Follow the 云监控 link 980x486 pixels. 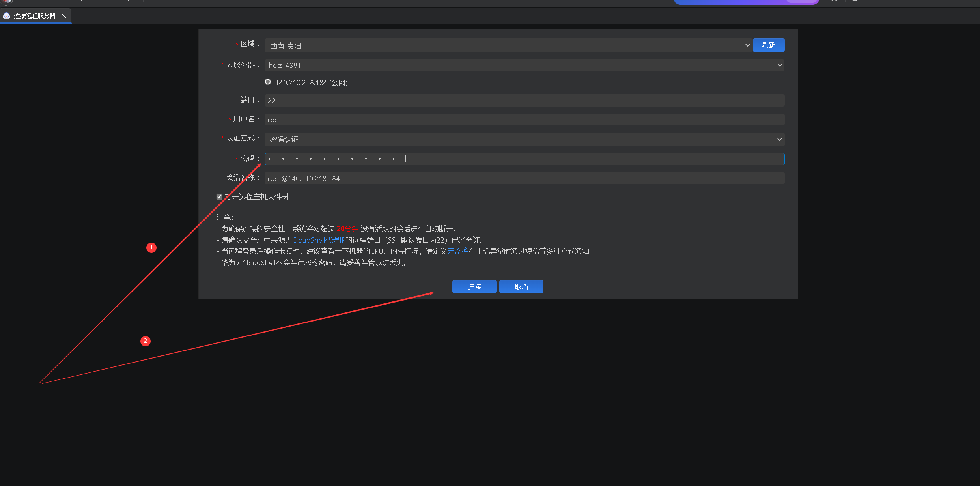point(458,251)
